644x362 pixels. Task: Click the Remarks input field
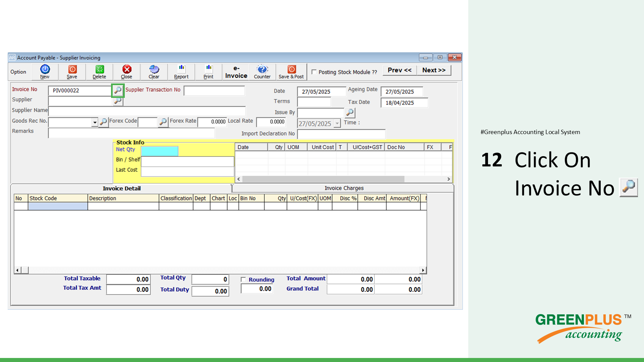click(x=131, y=133)
